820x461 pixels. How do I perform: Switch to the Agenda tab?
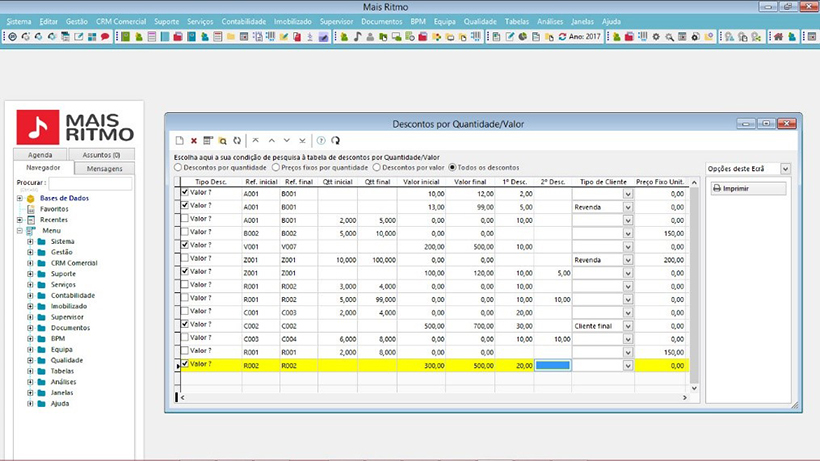click(40, 155)
